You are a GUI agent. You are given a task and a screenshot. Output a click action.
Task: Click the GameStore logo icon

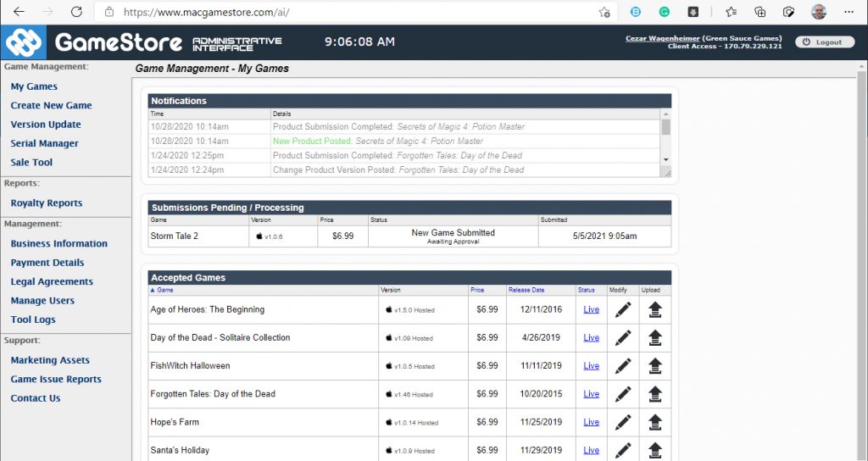click(24, 42)
